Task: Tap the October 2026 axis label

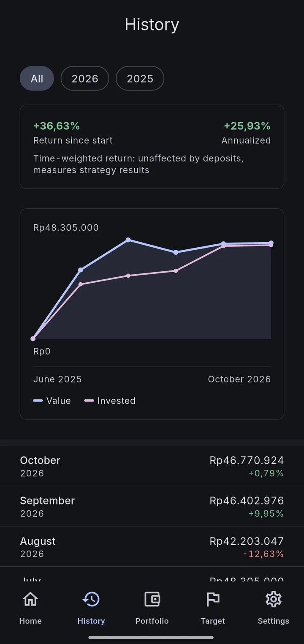Action: coord(239,379)
